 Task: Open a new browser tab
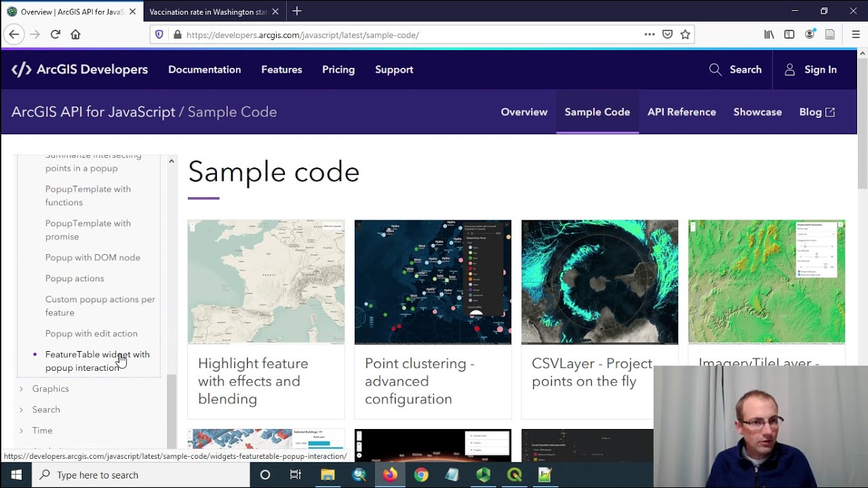tap(297, 12)
